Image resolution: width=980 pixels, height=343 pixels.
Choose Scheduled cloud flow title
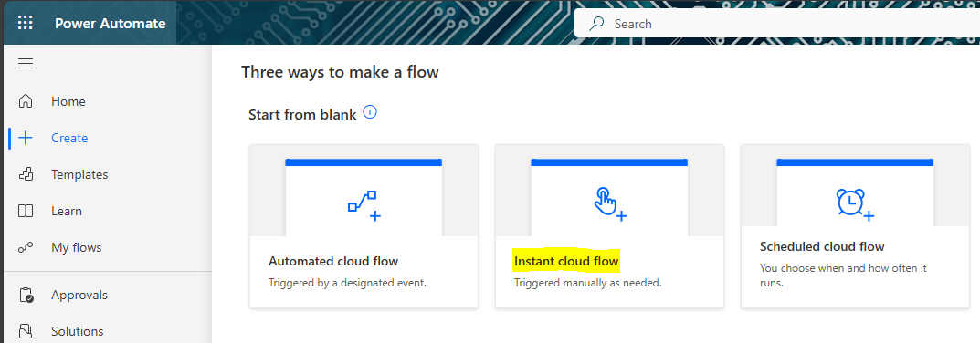(822, 247)
